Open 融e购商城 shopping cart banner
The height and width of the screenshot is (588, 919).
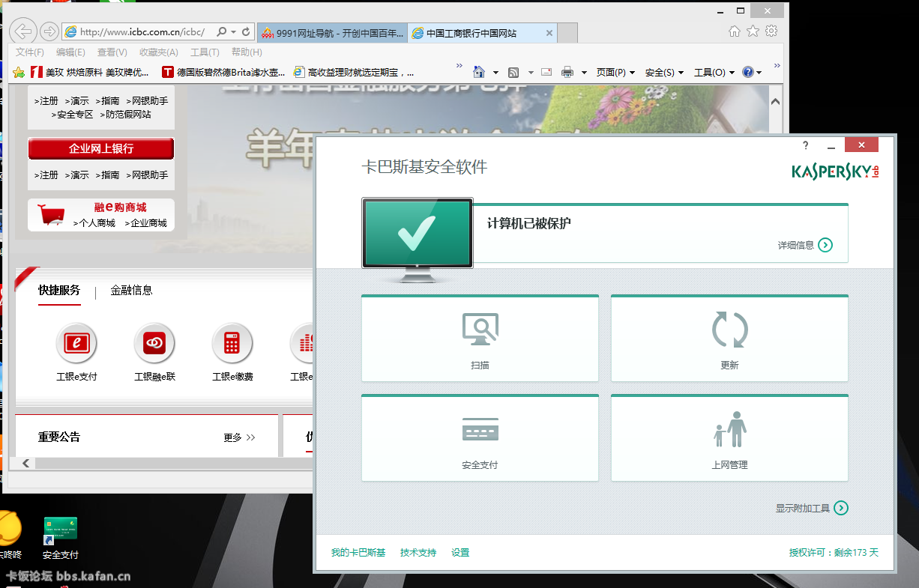coord(101,214)
